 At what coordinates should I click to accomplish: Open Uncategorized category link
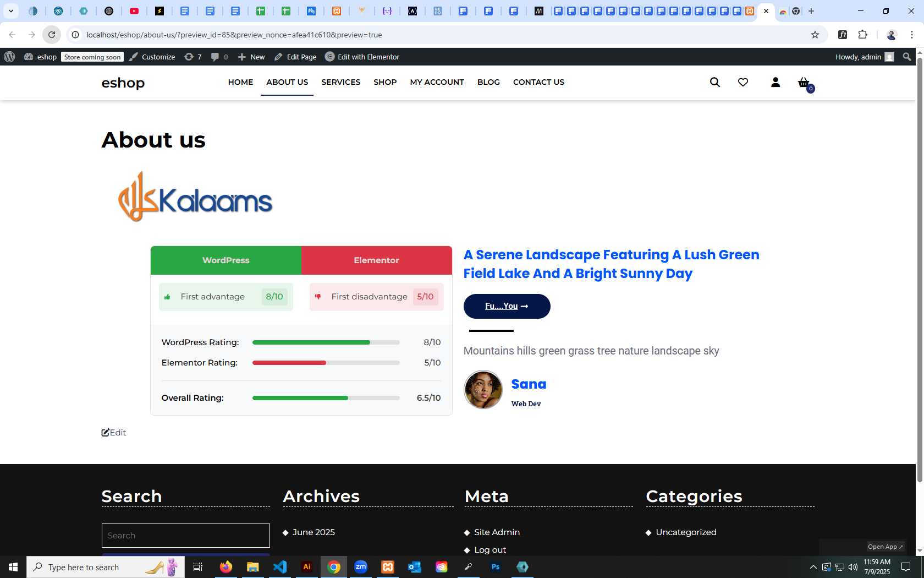tap(686, 532)
